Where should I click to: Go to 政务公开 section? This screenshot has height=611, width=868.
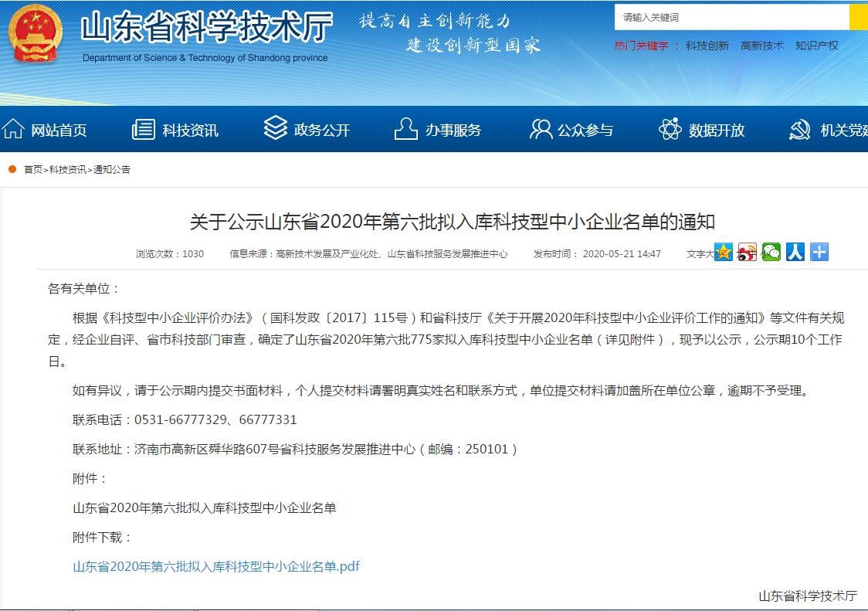point(307,130)
